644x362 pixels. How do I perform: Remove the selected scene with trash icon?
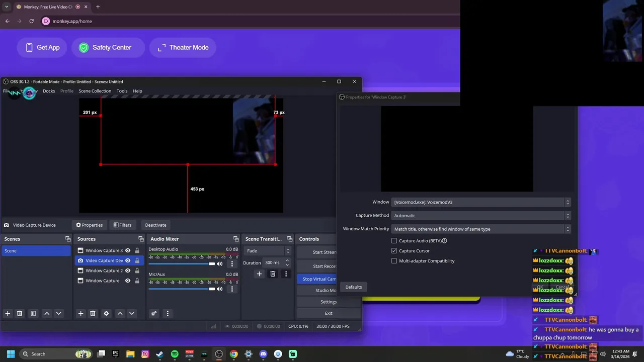(x=20, y=313)
